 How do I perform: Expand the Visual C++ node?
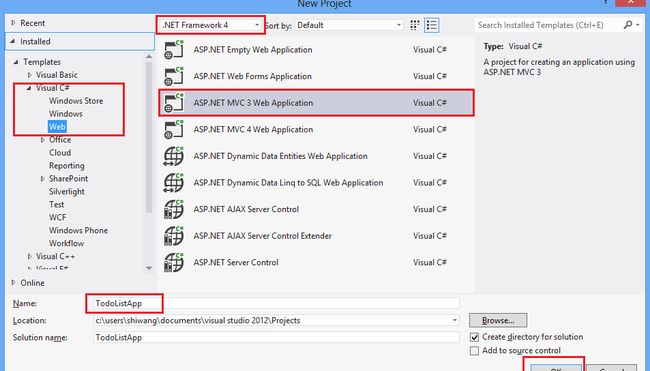[29, 256]
